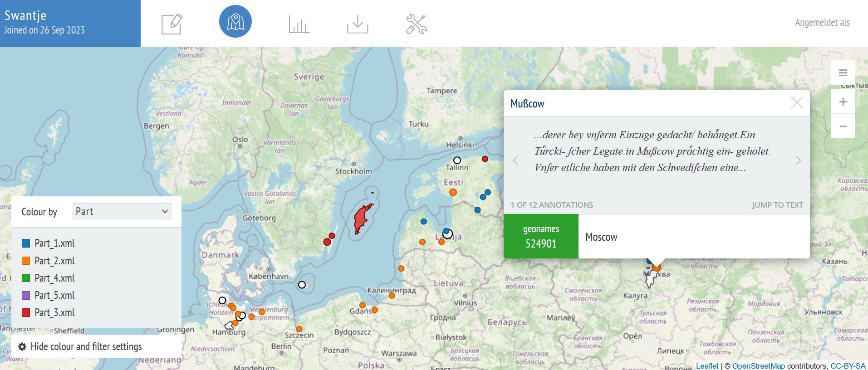The image size is (868, 370).
Task: Click the Mußcow popup title
Action: click(527, 103)
